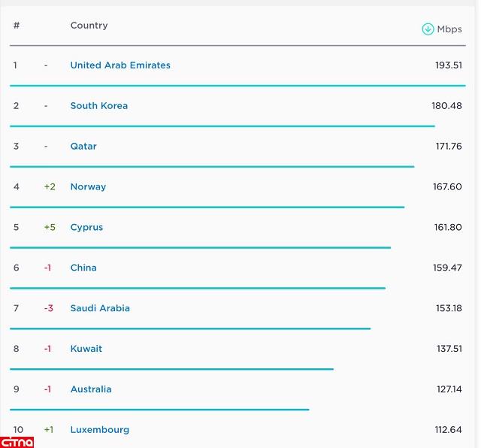Select China from the speed rankings

(x=83, y=268)
